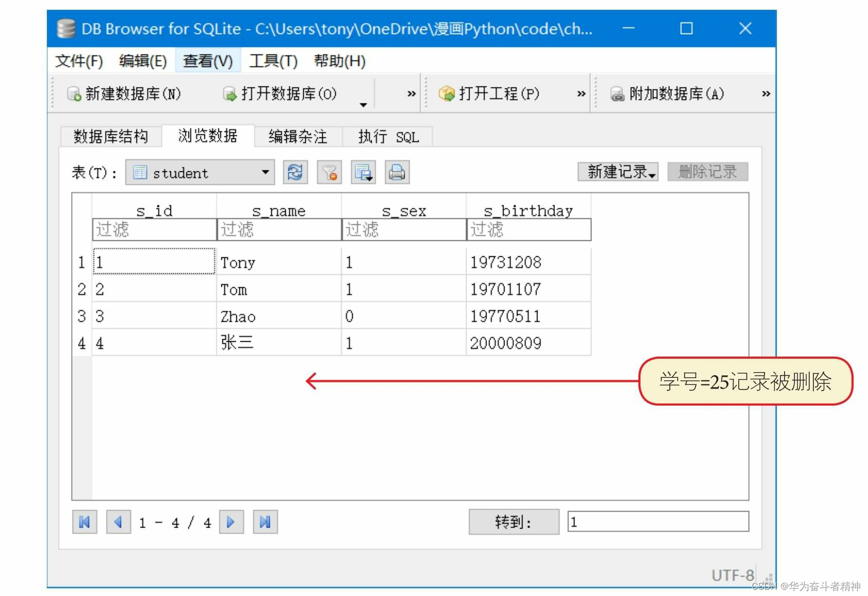Select the Zhao name cell
This screenshot has height=596, width=868.
pos(279,316)
